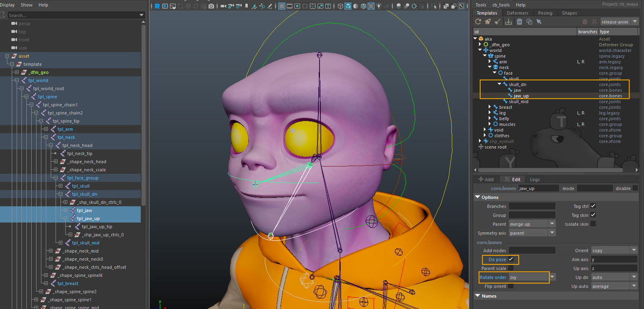Click the download import icon in Templates toolbar
This screenshot has width=644, height=309.
pos(509,21)
